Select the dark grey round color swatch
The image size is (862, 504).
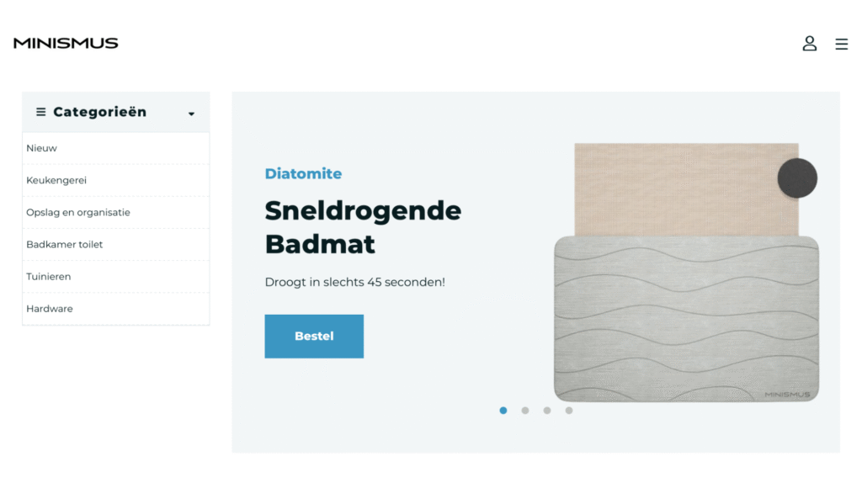[x=797, y=178]
